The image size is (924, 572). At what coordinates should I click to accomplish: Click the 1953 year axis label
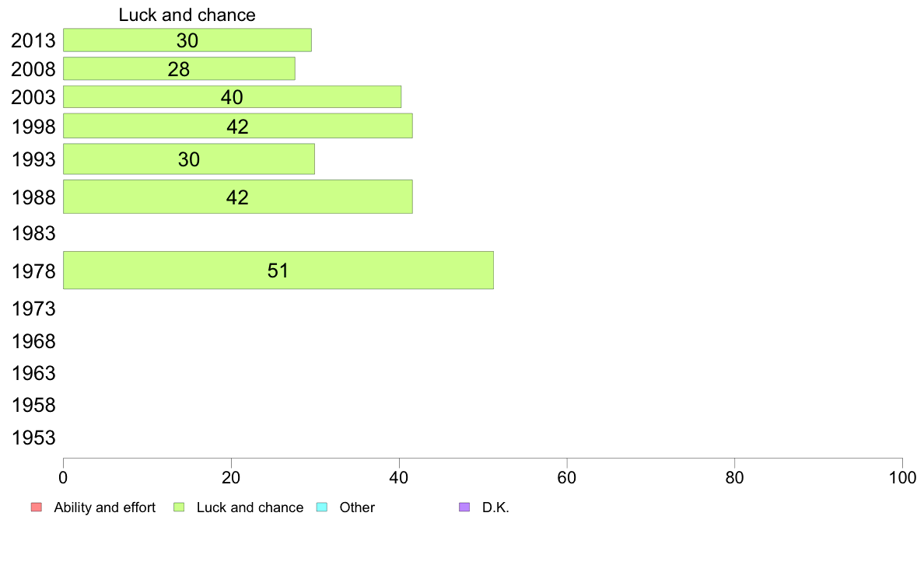click(33, 438)
